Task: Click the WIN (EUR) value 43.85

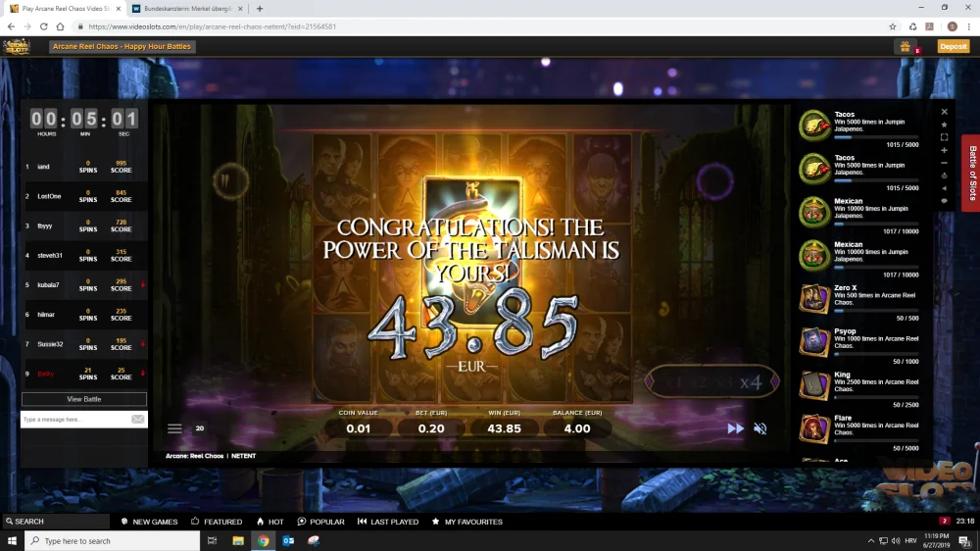Action: [x=504, y=428]
